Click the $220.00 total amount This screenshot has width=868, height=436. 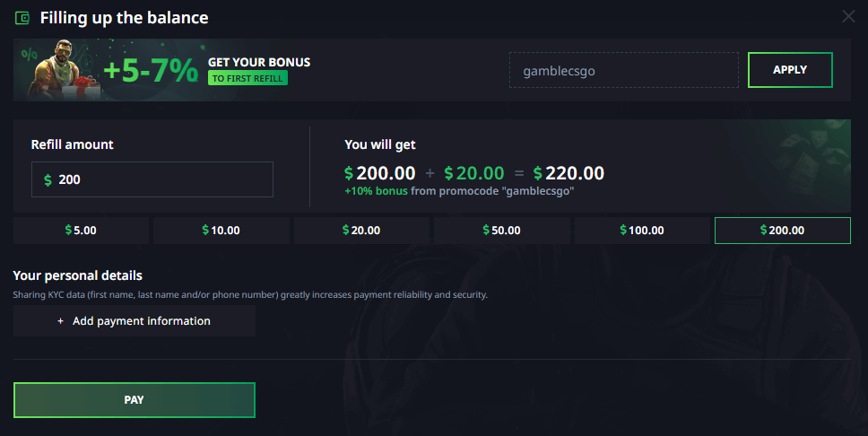point(569,173)
